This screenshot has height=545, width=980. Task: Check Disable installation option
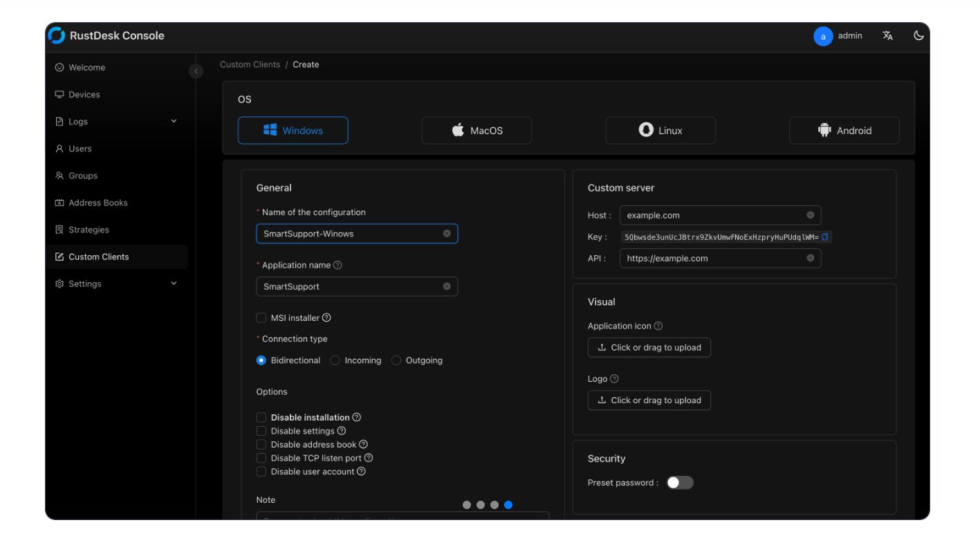[x=261, y=418]
